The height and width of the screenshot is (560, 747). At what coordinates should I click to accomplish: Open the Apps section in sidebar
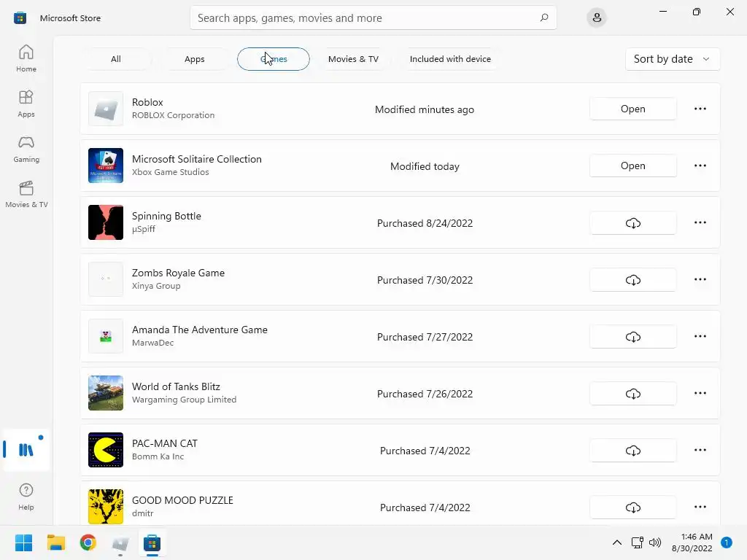coord(26,104)
